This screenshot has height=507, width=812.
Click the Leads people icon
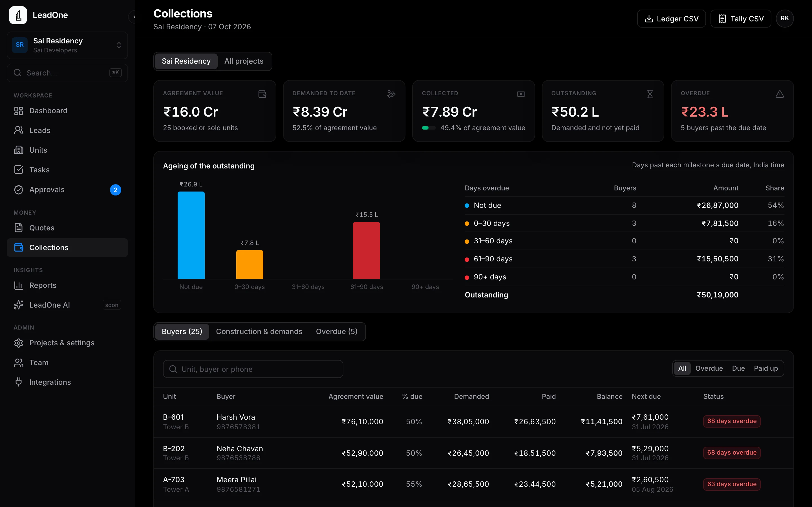coord(18,130)
